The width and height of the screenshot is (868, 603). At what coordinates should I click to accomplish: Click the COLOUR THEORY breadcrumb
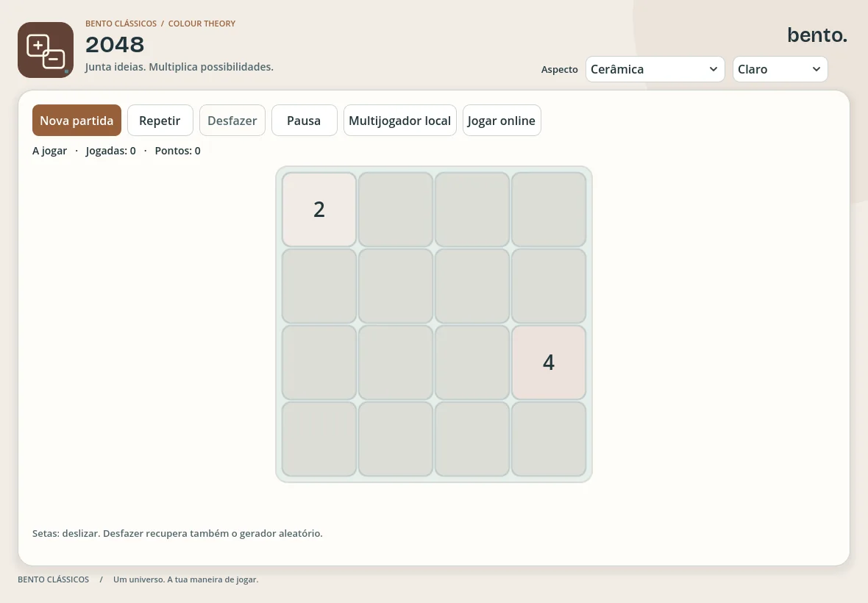pos(202,24)
